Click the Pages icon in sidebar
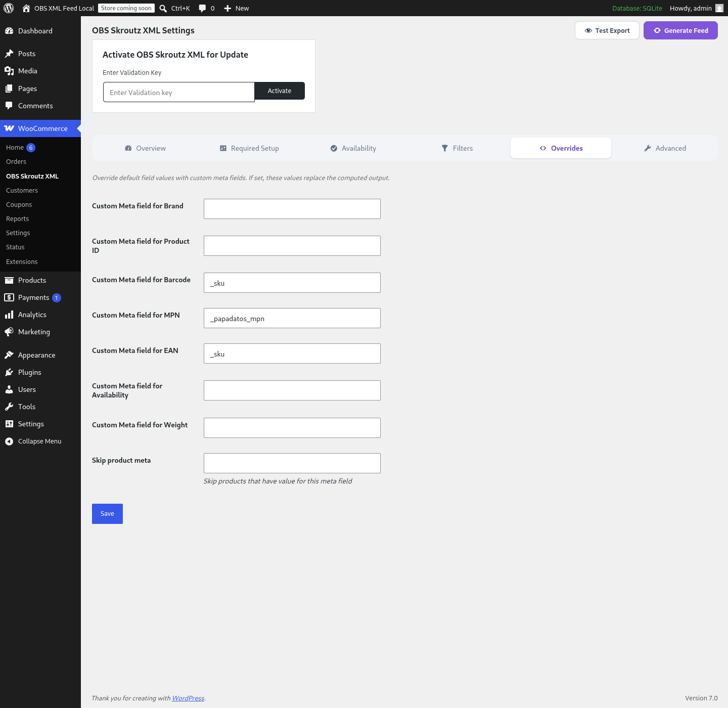 coord(9,88)
